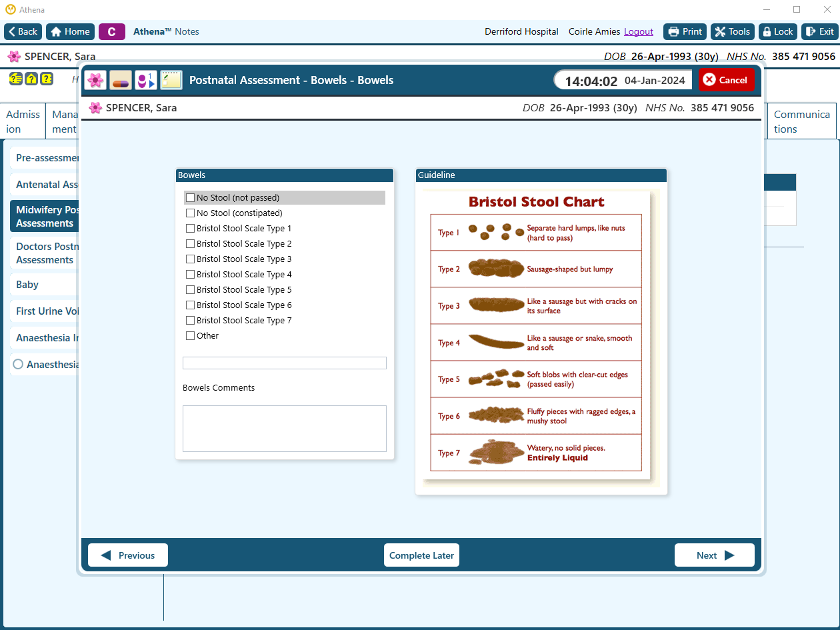
Task: Click the Logout link
Action: click(x=639, y=31)
